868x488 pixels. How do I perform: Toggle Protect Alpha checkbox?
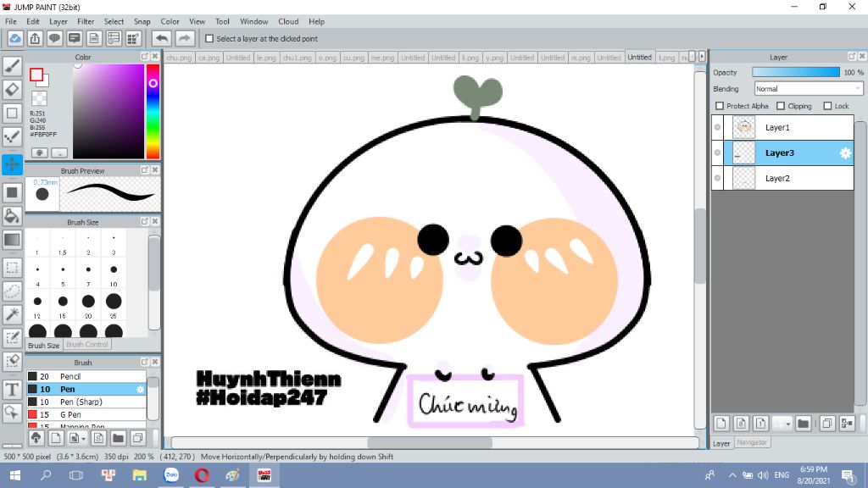pyautogui.click(x=720, y=106)
